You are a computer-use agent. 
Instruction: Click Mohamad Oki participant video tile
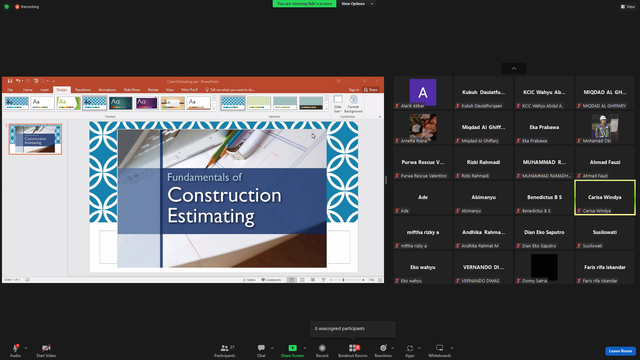click(x=605, y=128)
